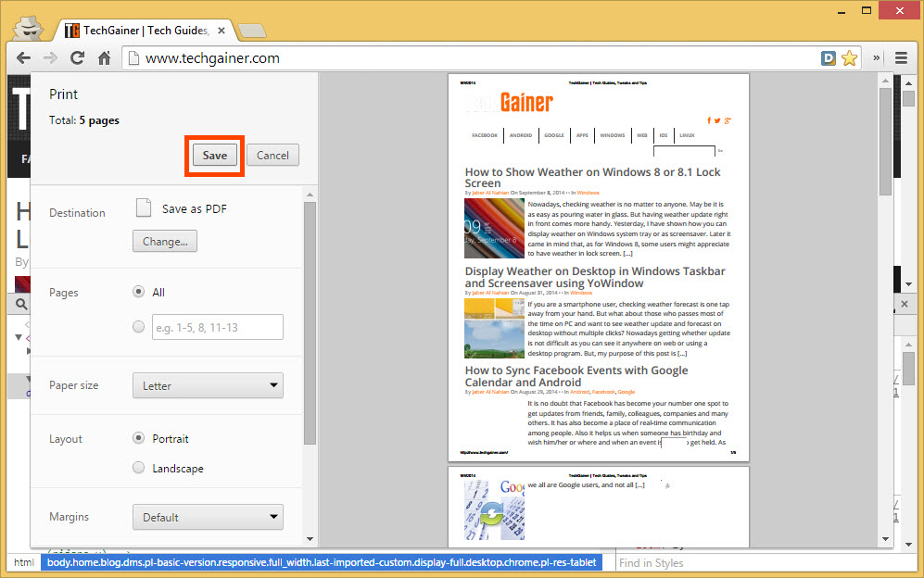
Task: Click the page range text field
Action: pyautogui.click(x=218, y=327)
